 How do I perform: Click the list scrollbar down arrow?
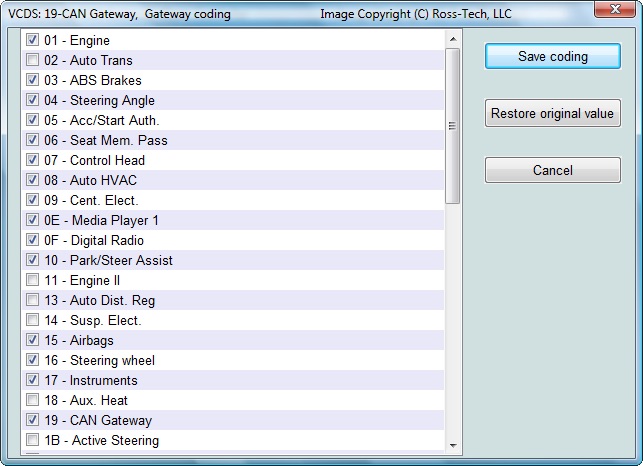coord(453,445)
